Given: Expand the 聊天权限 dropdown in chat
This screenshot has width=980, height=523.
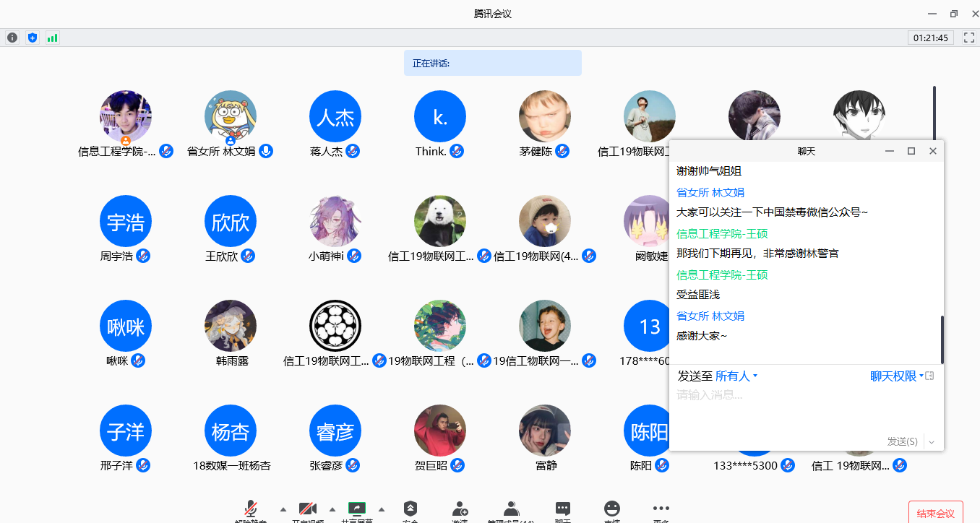Looking at the screenshot, I should [896, 376].
